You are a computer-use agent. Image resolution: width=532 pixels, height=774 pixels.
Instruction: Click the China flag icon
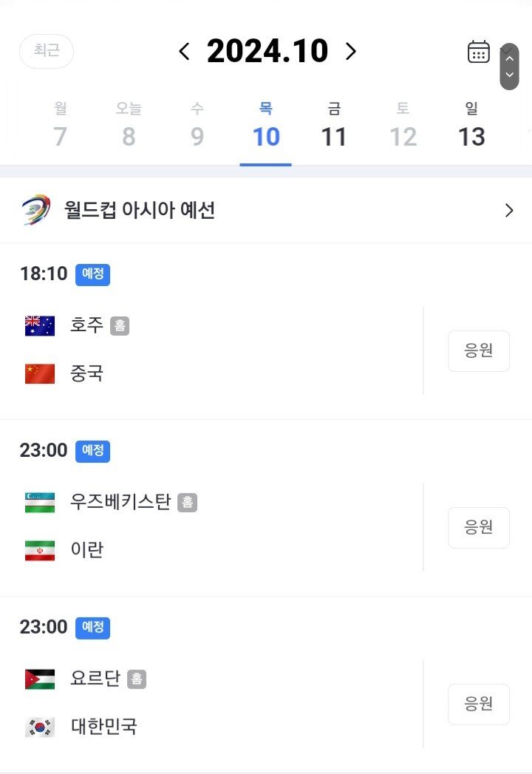click(x=40, y=373)
